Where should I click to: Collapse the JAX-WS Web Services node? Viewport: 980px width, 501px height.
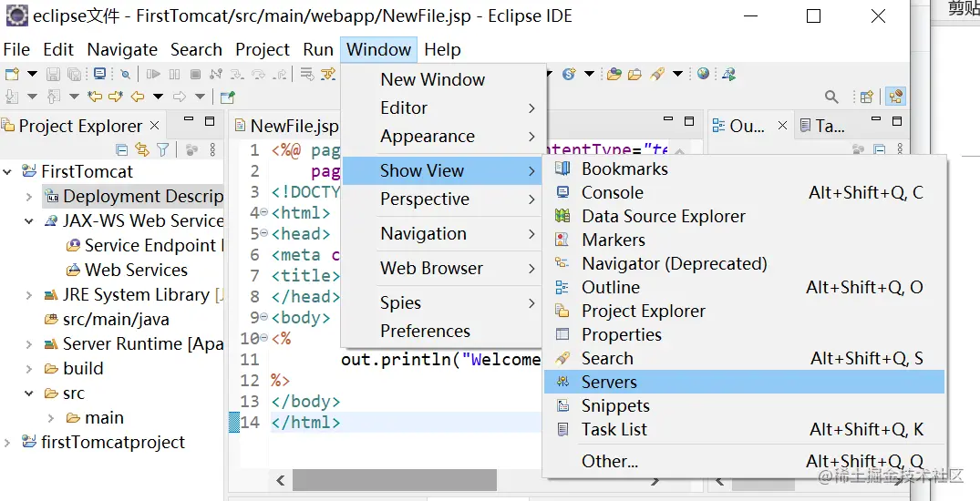[x=29, y=221]
